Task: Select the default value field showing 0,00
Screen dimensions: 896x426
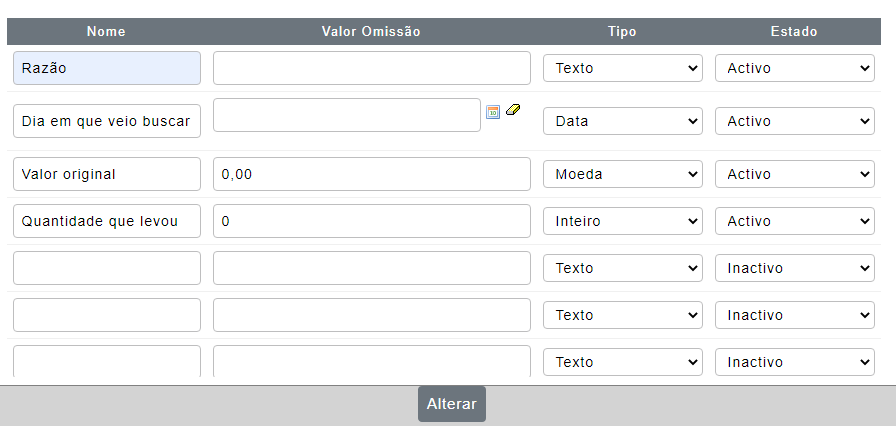Action: pyautogui.click(x=371, y=174)
